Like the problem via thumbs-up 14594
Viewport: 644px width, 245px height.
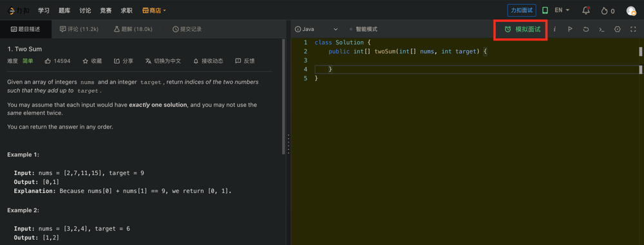[57, 60]
